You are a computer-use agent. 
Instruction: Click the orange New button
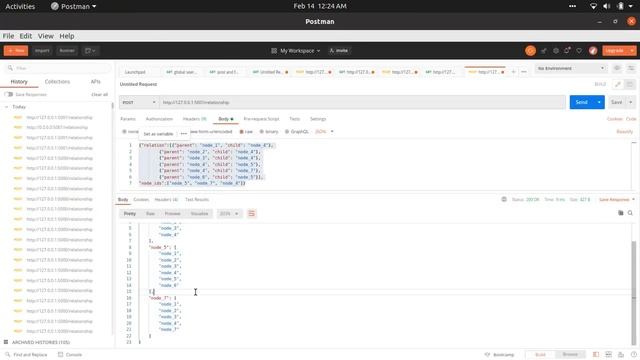pyautogui.click(x=16, y=51)
